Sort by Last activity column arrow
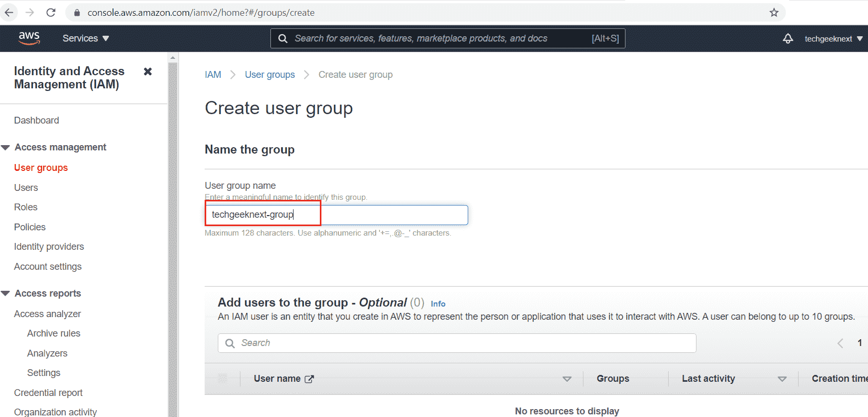 (x=782, y=379)
